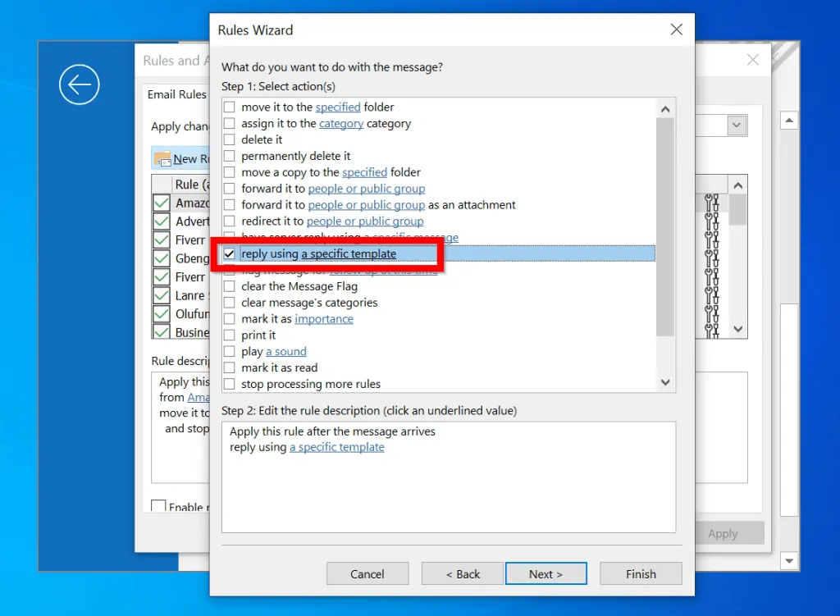Enable the "delete it" action
The image size is (840, 616).
[228, 139]
